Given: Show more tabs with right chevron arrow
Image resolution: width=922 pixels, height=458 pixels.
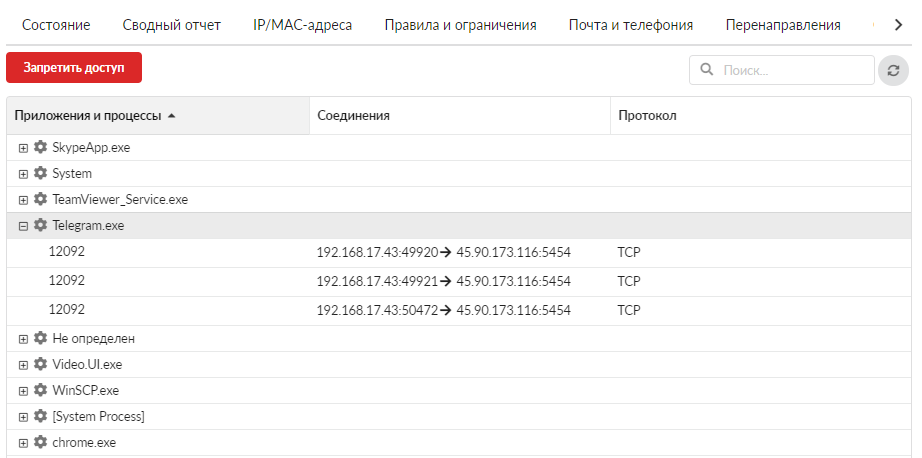Looking at the screenshot, I should click(x=898, y=25).
